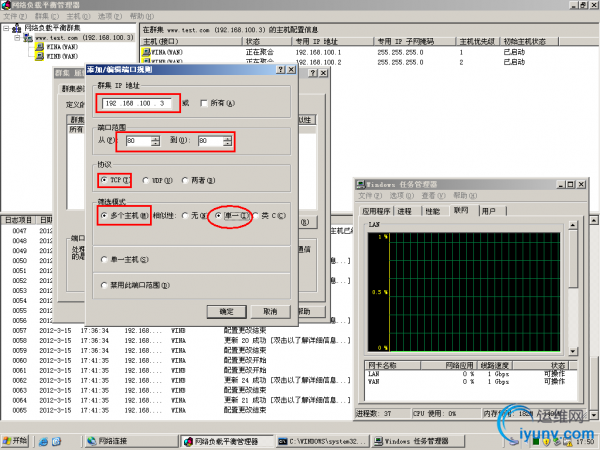Open the network connections taskbar item
Image resolution: width=600 pixels, height=450 pixels.
click(x=131, y=441)
